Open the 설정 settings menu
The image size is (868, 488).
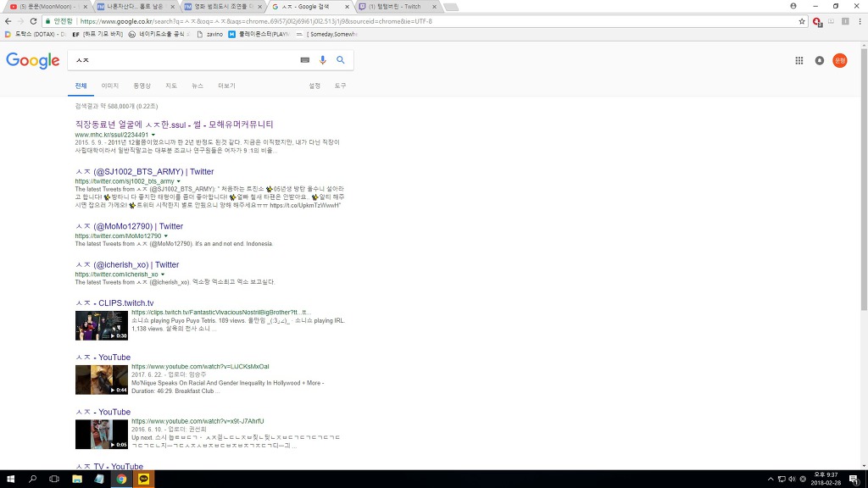314,86
